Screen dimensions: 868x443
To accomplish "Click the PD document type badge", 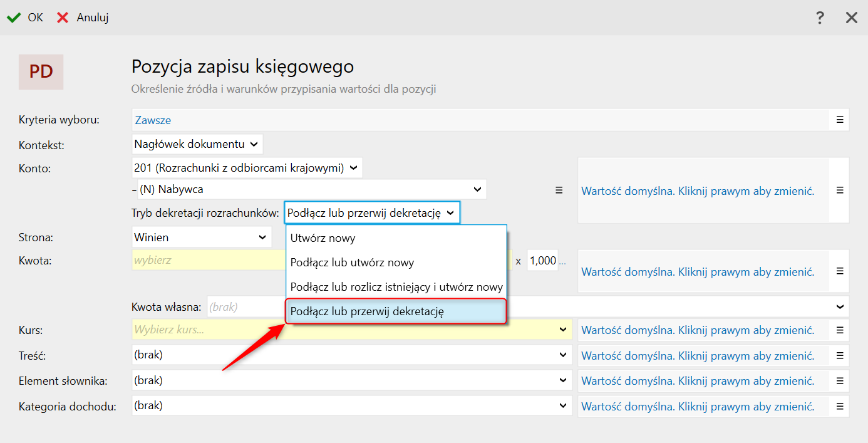I will click(x=41, y=72).
